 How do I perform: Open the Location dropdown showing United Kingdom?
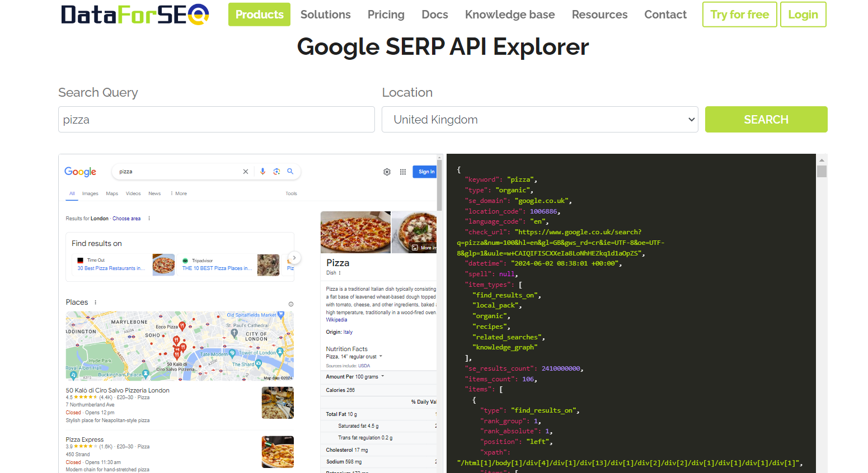[x=539, y=119]
